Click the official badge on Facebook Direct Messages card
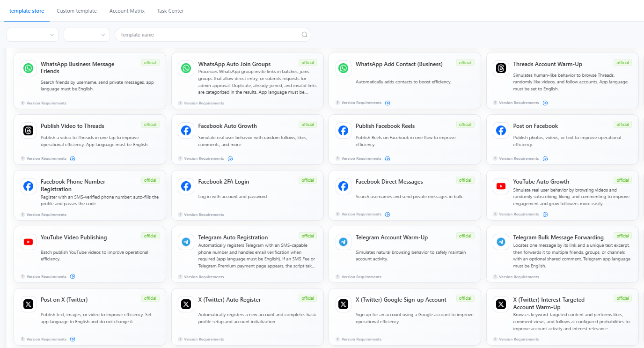 [465, 180]
